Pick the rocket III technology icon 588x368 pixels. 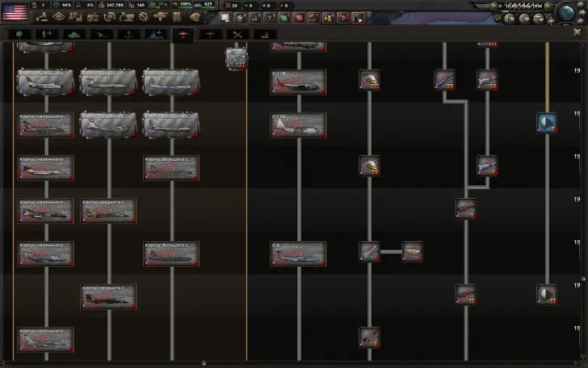click(369, 80)
